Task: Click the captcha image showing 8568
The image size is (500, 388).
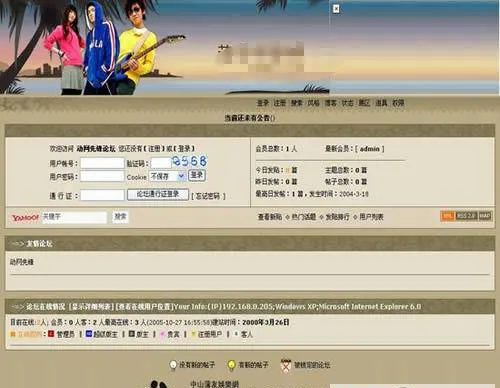Action: [x=190, y=161]
